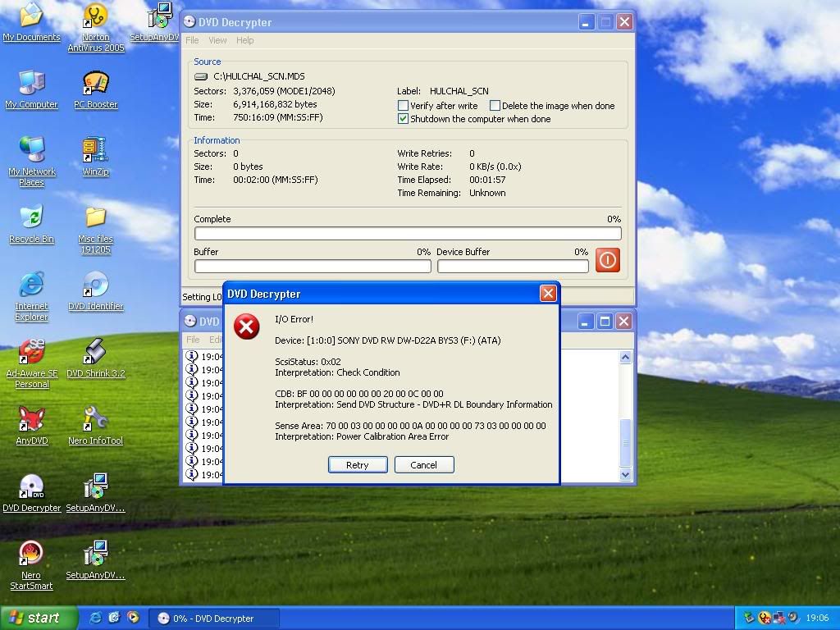This screenshot has height=630, width=840.
Task: Click the log window's scroll down arrow
Action: pos(625,475)
